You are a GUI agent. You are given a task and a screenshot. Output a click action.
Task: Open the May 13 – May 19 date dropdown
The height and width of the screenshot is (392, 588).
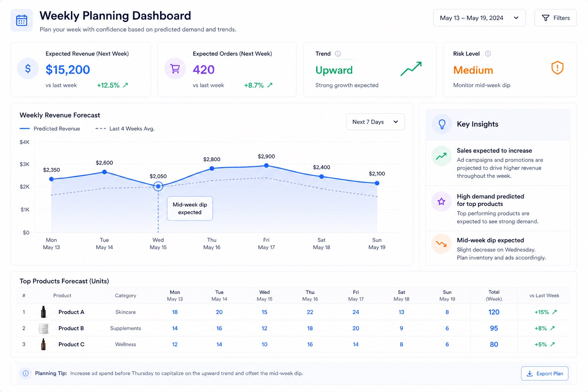479,18
